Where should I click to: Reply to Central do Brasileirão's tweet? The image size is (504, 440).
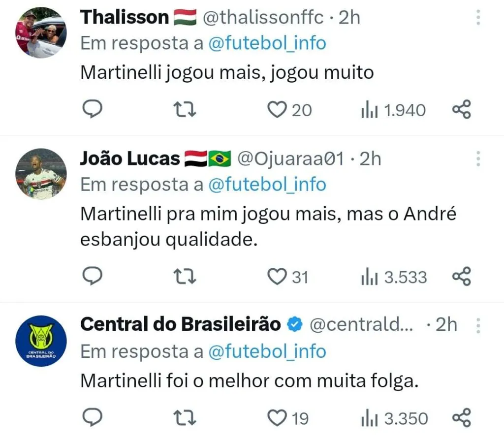coord(92,418)
